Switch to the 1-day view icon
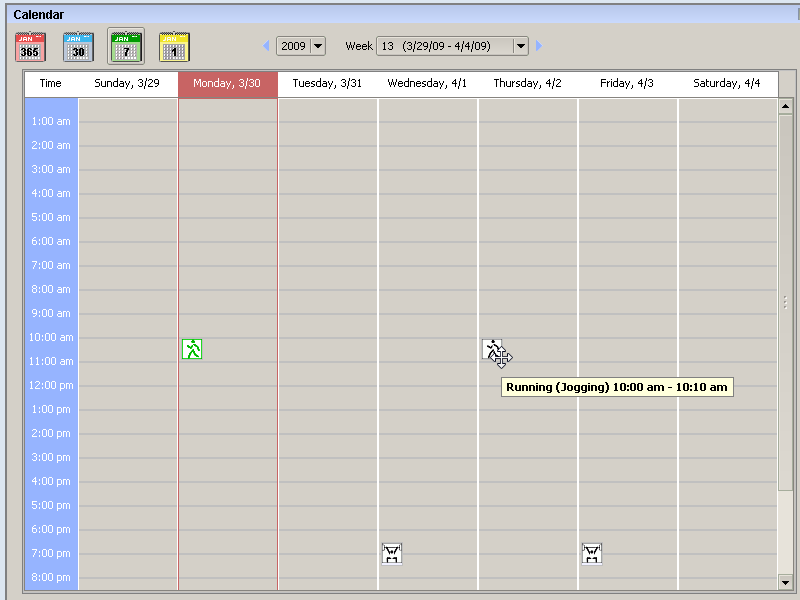Screen dimensions: 800x600 (x=174, y=46)
